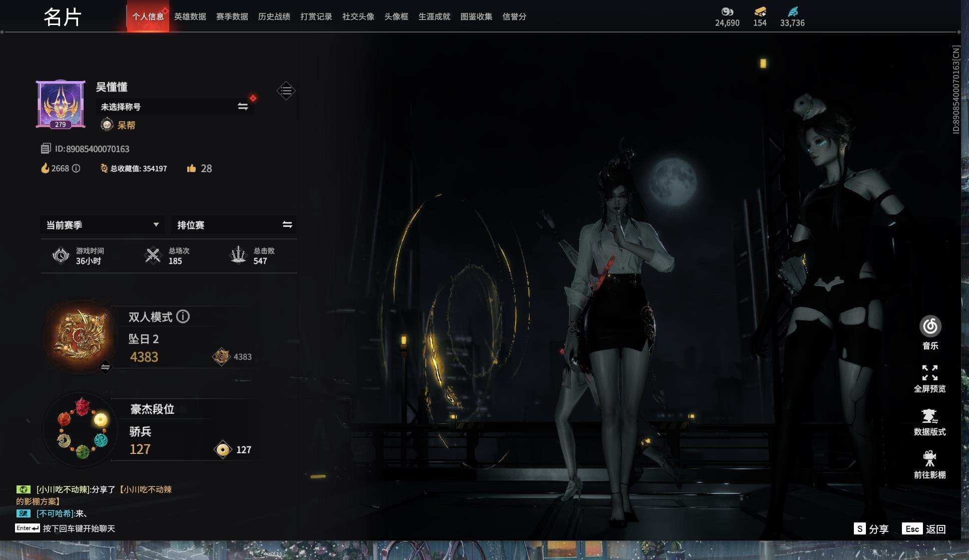
Task: Open the 打赏记录 tab
Action: 316,17
